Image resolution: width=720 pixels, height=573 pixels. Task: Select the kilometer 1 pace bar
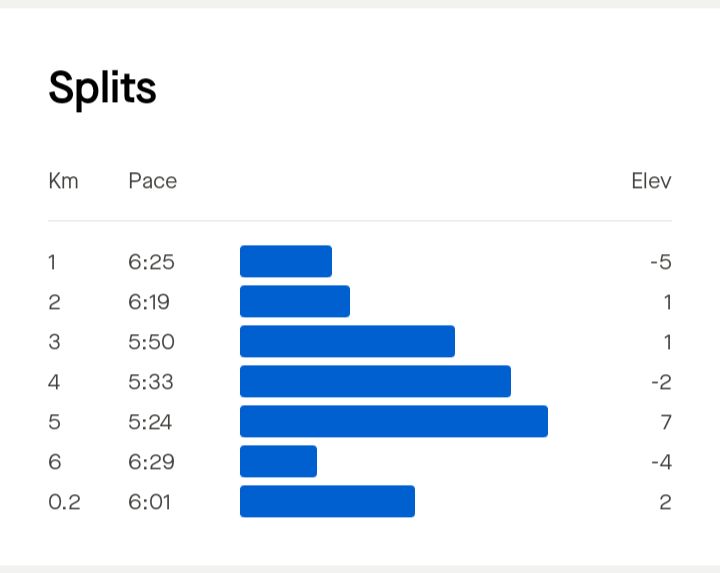pyautogui.click(x=286, y=261)
